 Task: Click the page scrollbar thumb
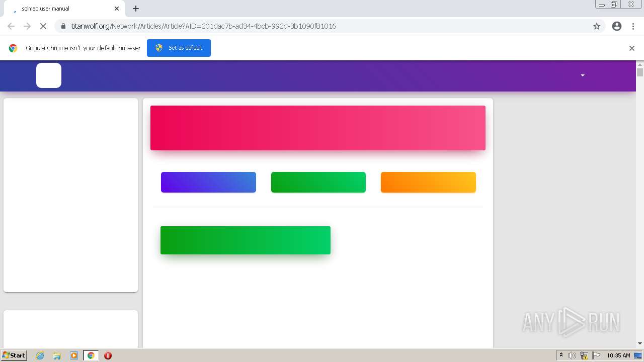[640, 72]
